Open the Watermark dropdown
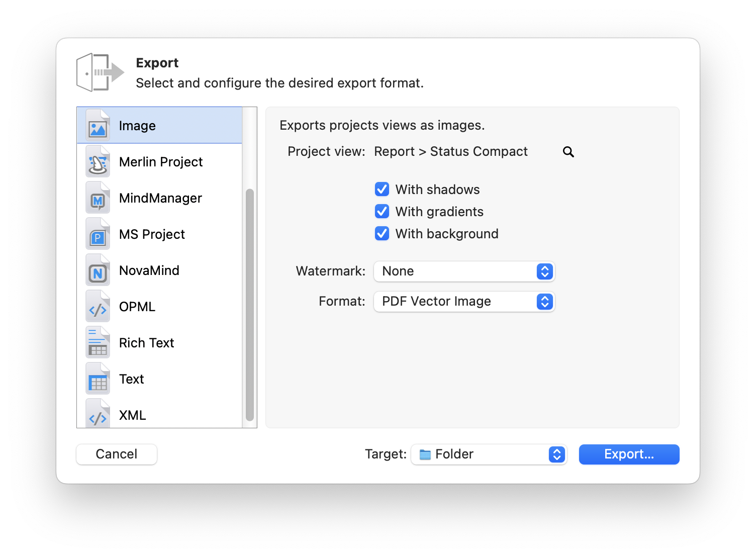 click(463, 271)
